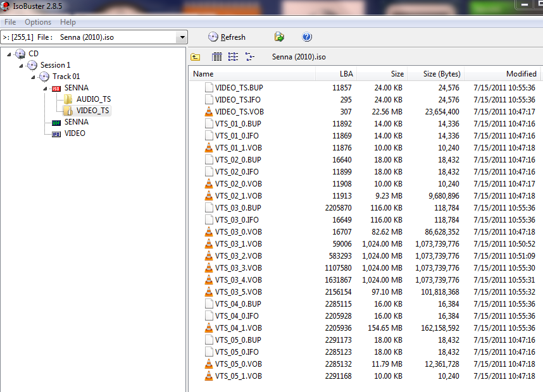Select file VTS_03_2.VOB
This screenshot has width=543, height=392.
tap(238, 255)
